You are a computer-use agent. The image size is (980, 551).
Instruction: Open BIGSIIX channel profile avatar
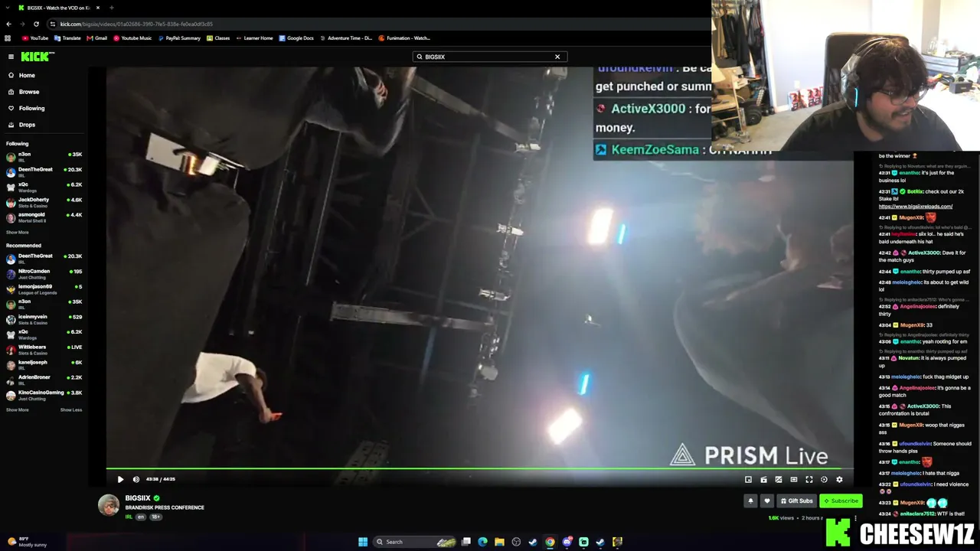coord(109,505)
